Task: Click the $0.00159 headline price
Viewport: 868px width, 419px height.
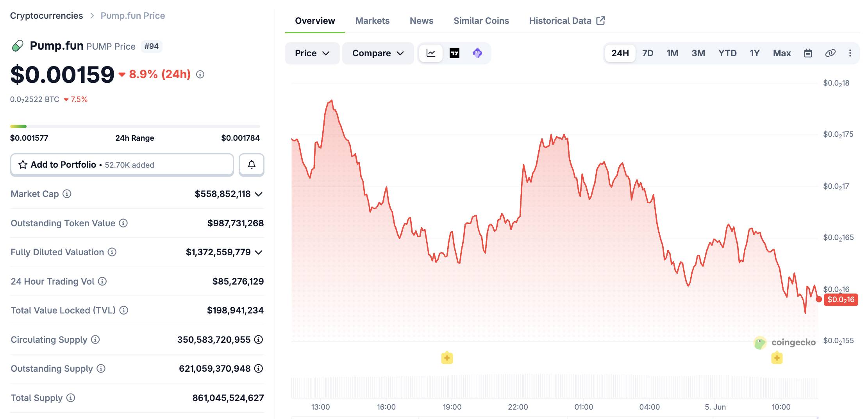Action: pyautogui.click(x=62, y=74)
